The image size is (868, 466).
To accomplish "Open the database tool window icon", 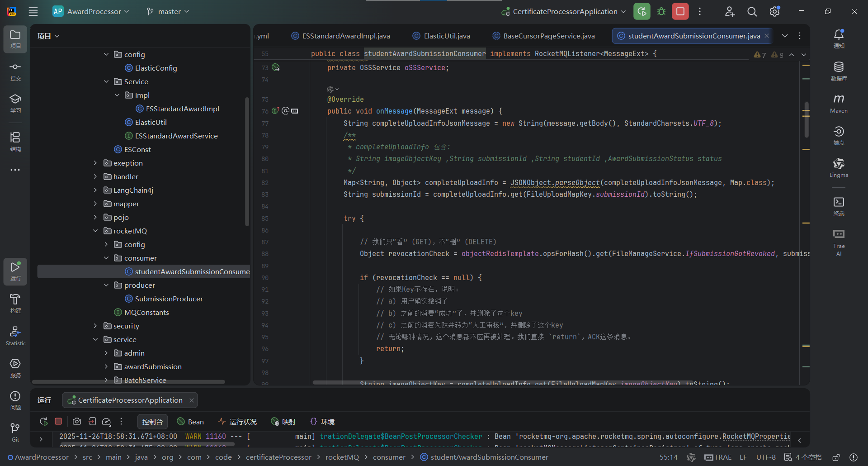I will (x=839, y=71).
